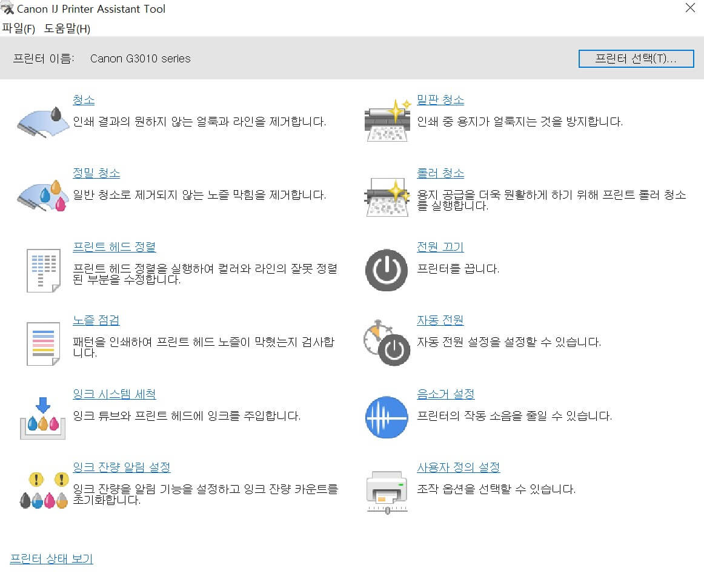
Task: Open the 사용자 정의 설정 link
Action: 458,467
